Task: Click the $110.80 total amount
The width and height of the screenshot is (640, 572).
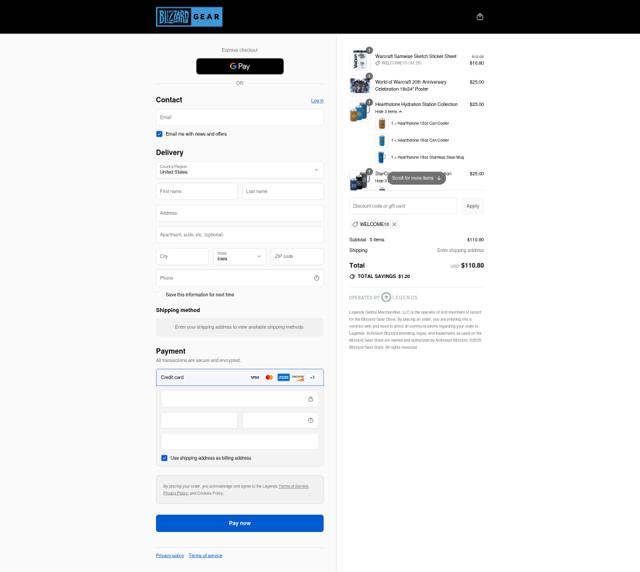Action: [472, 265]
